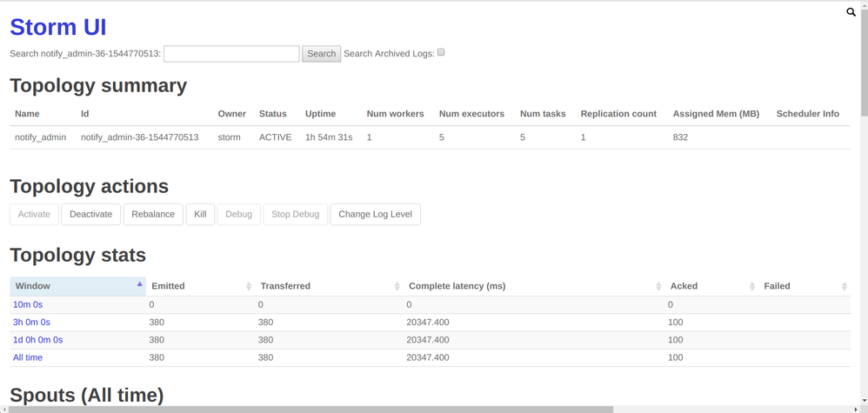Click the Scheduler Info column header
This screenshot has height=413, width=868.
808,114
